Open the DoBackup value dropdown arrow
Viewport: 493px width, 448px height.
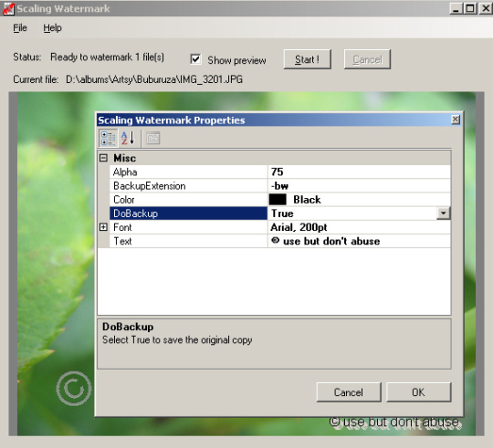pos(444,214)
